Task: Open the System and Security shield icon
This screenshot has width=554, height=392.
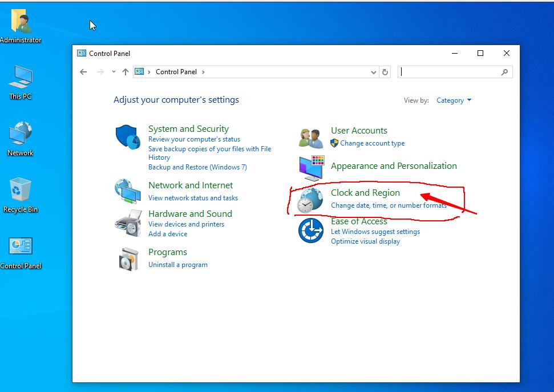Action: [x=128, y=137]
